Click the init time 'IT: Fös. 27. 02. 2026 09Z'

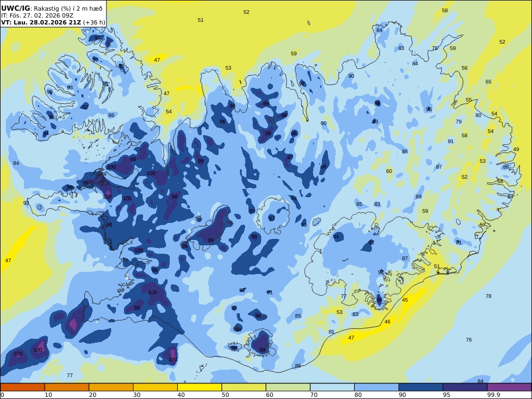[x=37, y=15]
